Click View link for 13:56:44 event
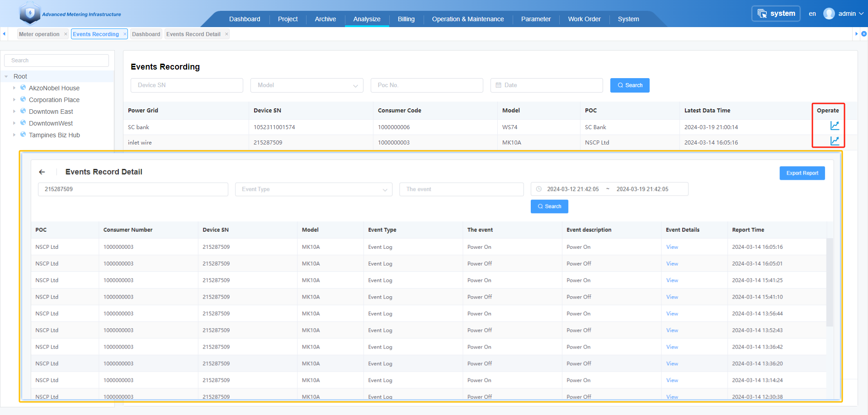 click(672, 313)
